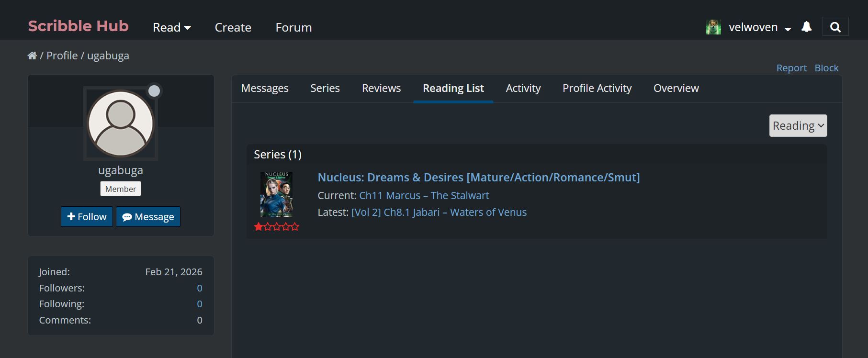This screenshot has height=358, width=868.
Task: Open Nucleus: Dreams & Desires series link
Action: click(x=478, y=178)
